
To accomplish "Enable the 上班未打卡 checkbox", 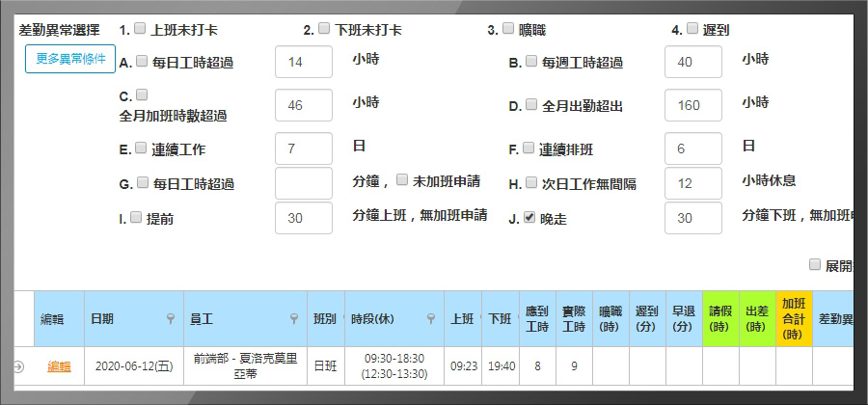I will coord(140,29).
